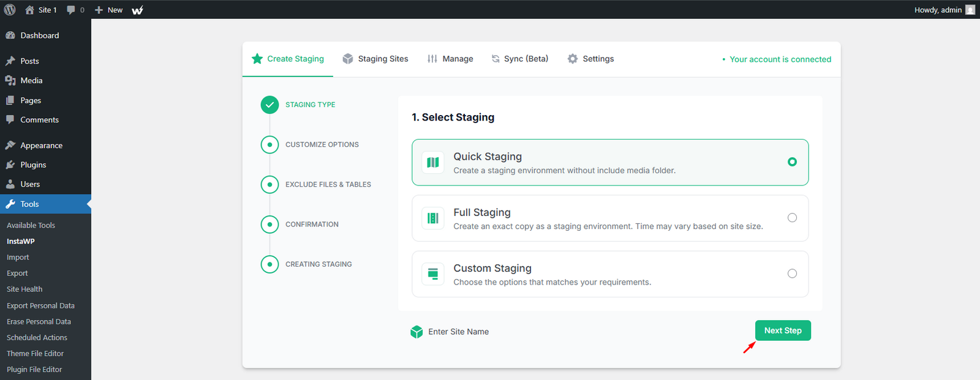The image size is (980, 380).
Task: Click the Appearance paintbrush icon
Action: [x=10, y=146]
